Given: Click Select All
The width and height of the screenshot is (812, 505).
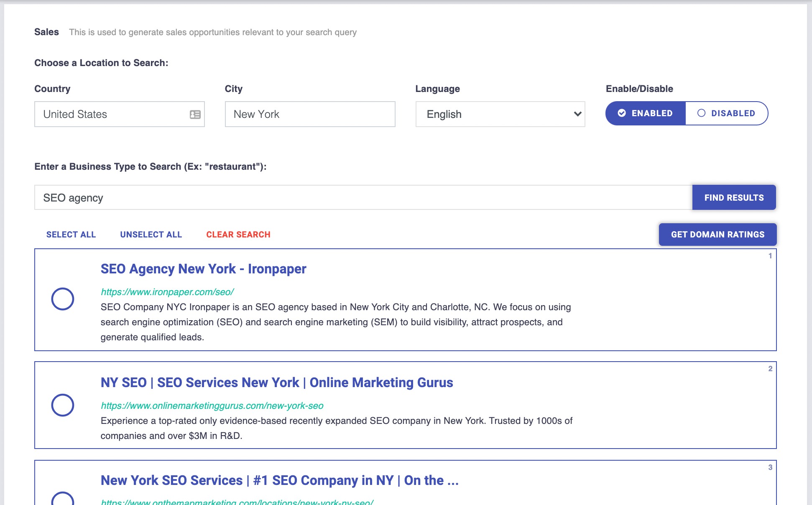Looking at the screenshot, I should click(71, 235).
